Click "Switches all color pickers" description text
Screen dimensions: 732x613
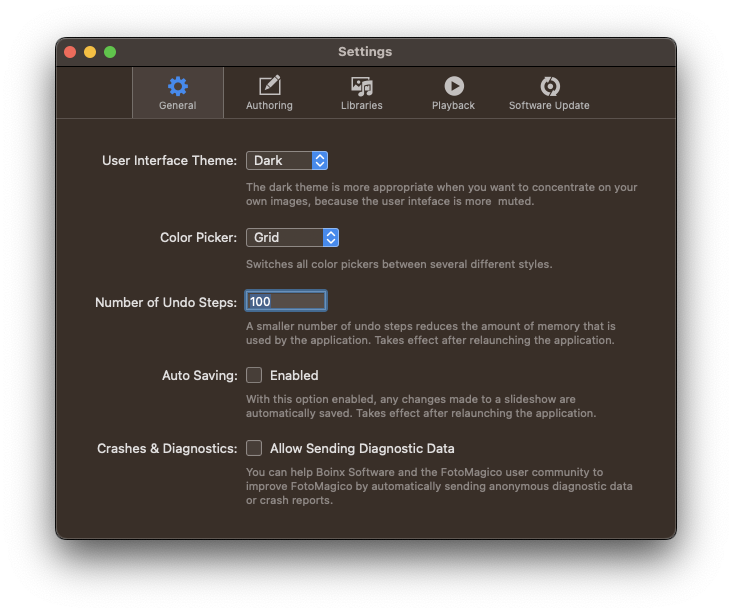(x=399, y=264)
